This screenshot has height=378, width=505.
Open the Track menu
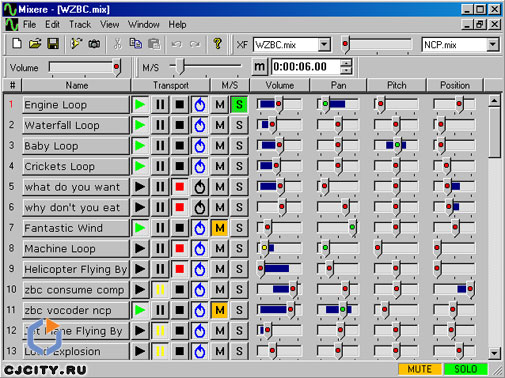click(80, 25)
